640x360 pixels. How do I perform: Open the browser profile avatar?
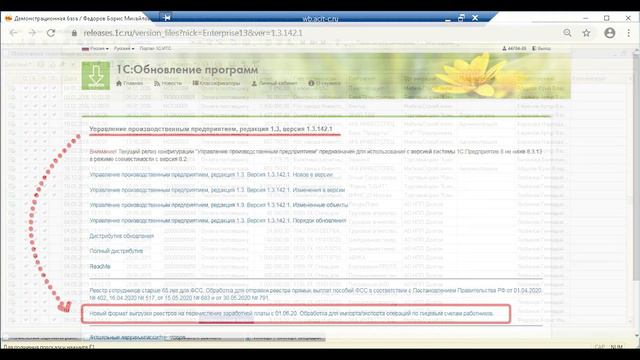pos(610,33)
